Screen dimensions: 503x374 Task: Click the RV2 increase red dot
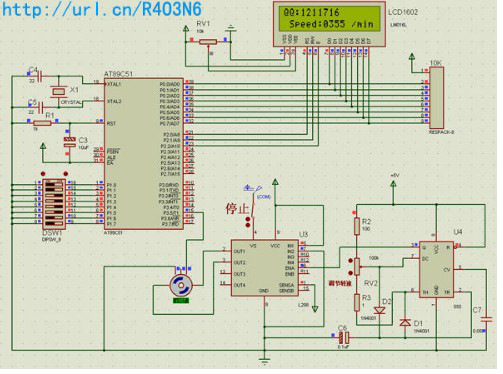[x=350, y=261]
